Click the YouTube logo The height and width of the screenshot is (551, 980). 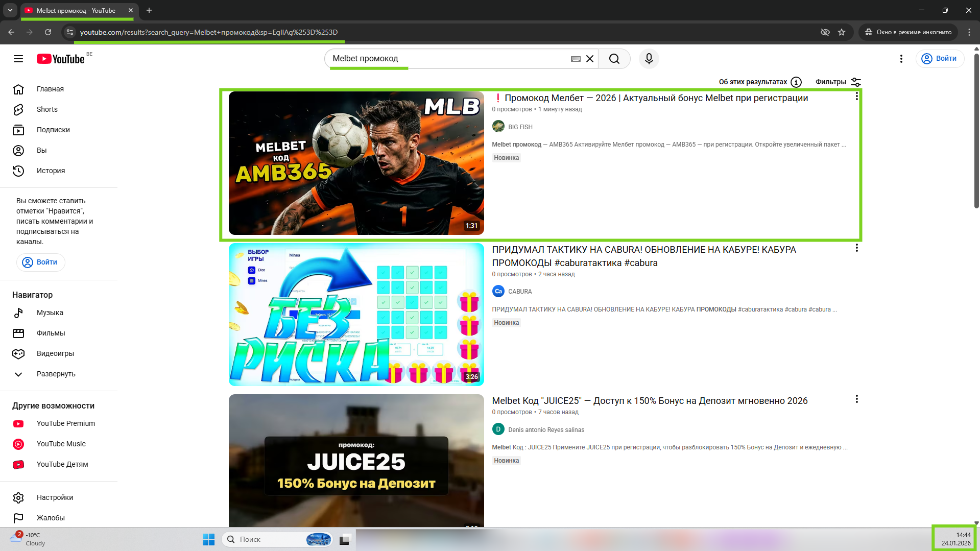[60, 59]
